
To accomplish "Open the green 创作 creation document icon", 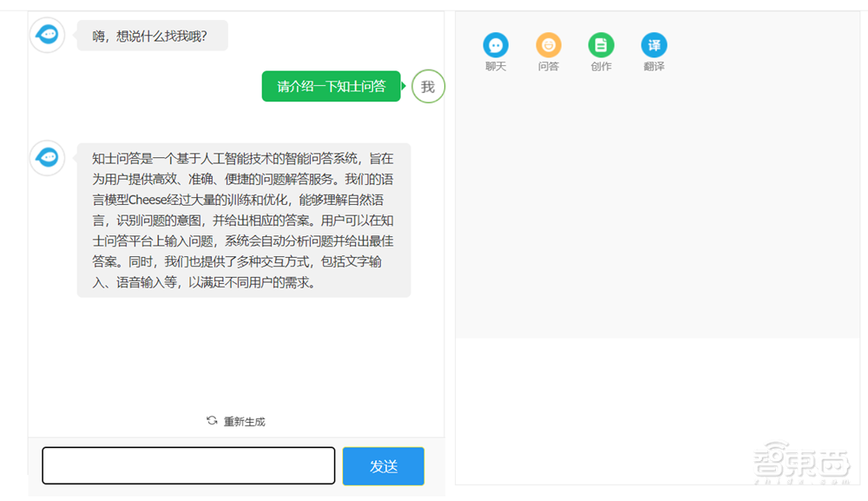I will 601,42.
